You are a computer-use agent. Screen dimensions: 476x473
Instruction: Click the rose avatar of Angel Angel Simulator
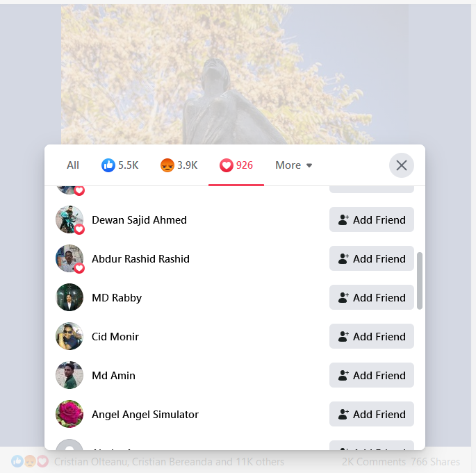[69, 414]
